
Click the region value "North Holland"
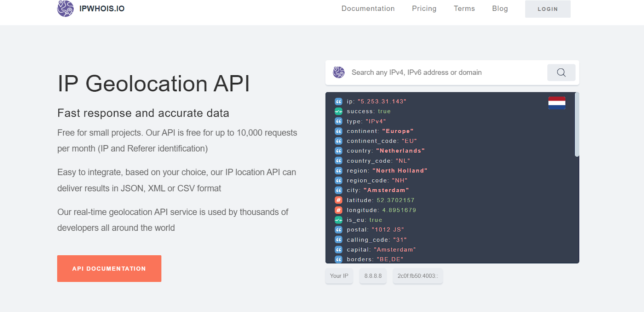400,170
